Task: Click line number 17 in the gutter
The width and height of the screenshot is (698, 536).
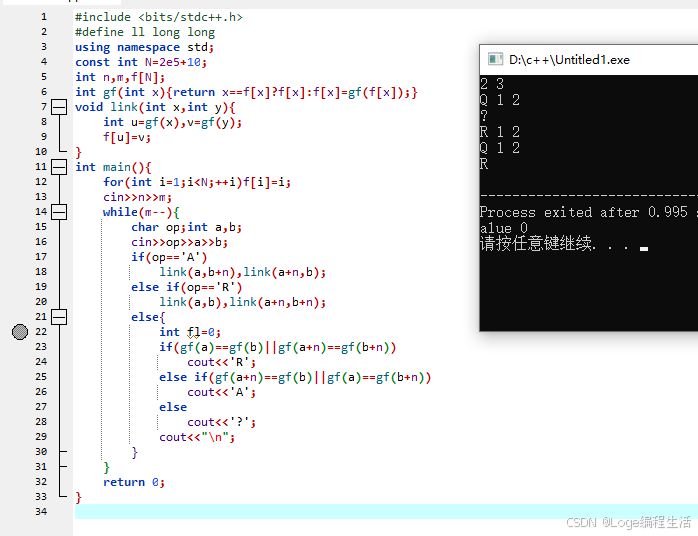Action: (x=41, y=257)
